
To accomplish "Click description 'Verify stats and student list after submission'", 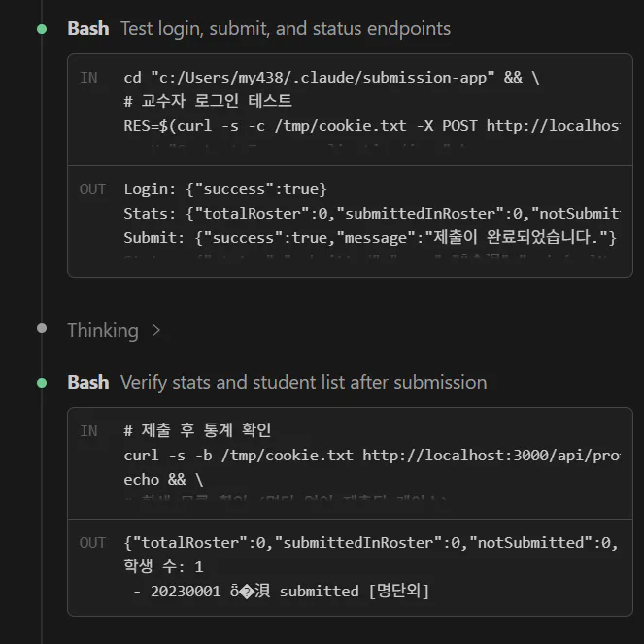I will point(303,383).
